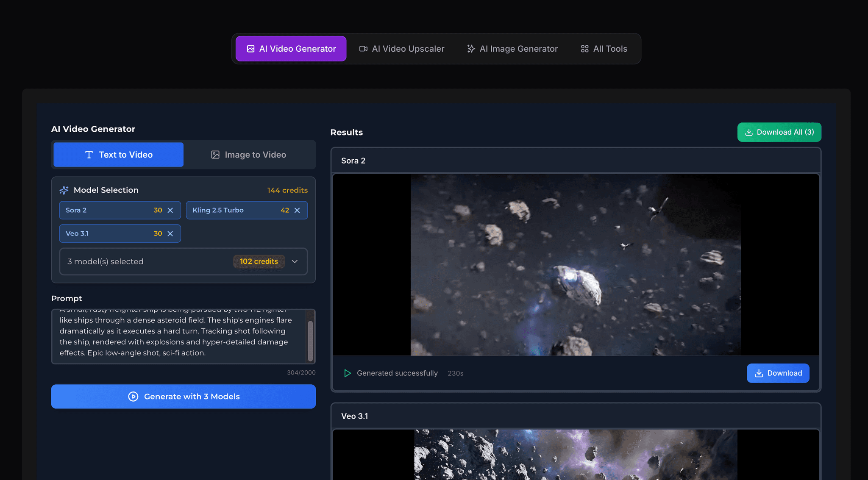Download the Sora 2 result
This screenshot has width=868, height=480.
[778, 373]
